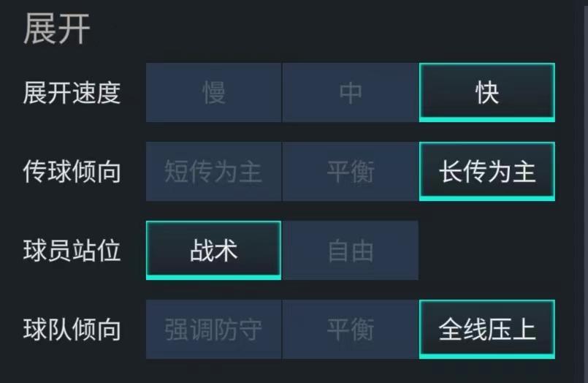Enable free 自由 player positioning
Image resolution: width=588 pixels, height=383 pixels.
pyautogui.click(x=351, y=251)
